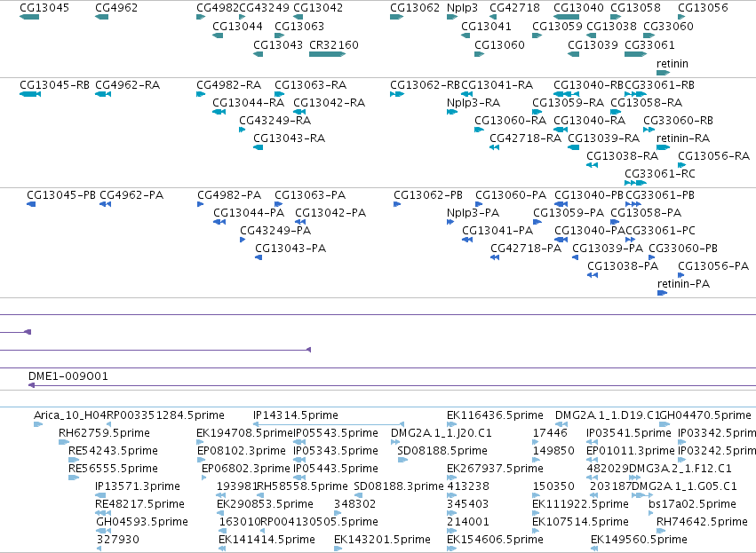Open the retinin gene label
Screen dimensions: 756x553
[672, 64]
